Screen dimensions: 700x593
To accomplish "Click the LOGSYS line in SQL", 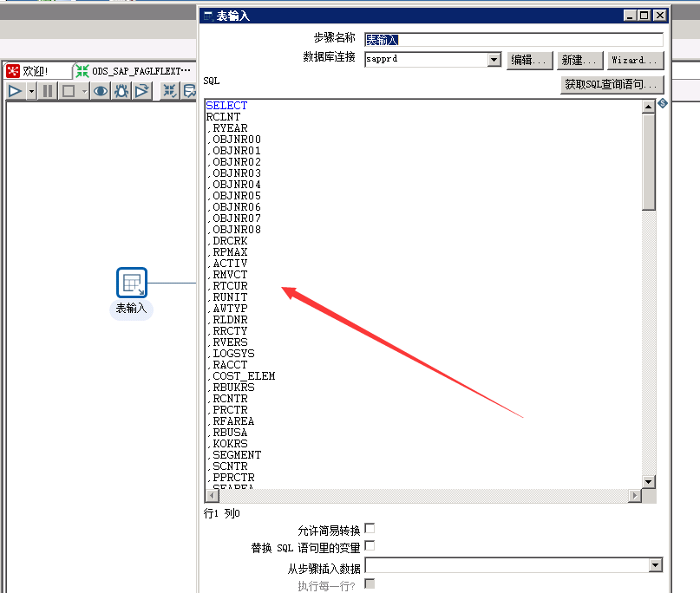I will pyautogui.click(x=231, y=354).
